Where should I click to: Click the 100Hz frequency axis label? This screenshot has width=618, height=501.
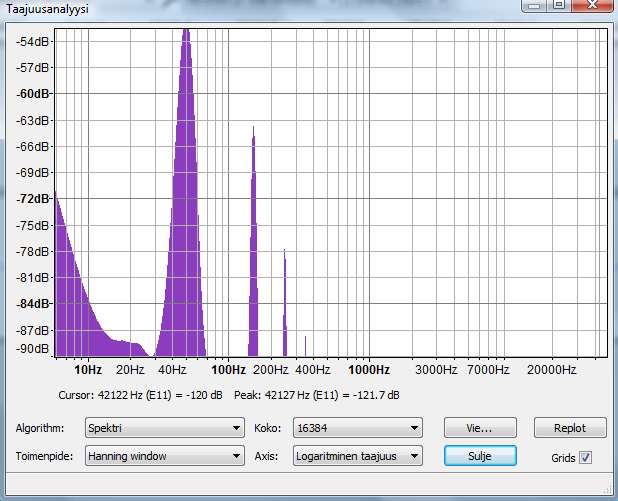pos(229,370)
